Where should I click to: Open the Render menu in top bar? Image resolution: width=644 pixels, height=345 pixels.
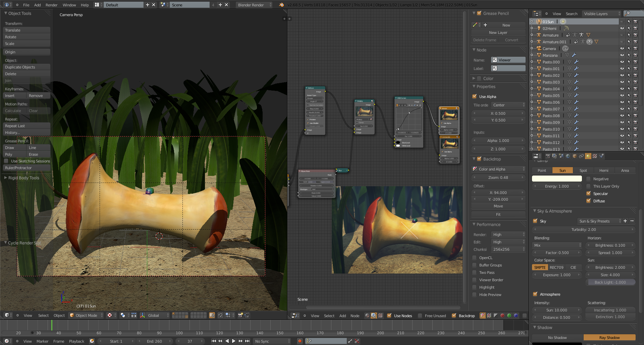[x=51, y=5]
